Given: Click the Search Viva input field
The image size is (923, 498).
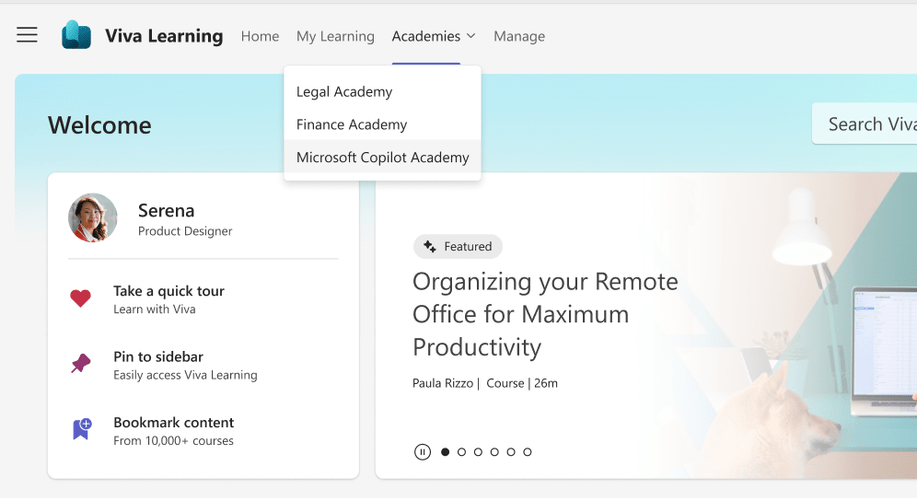Looking at the screenshot, I should [864, 124].
